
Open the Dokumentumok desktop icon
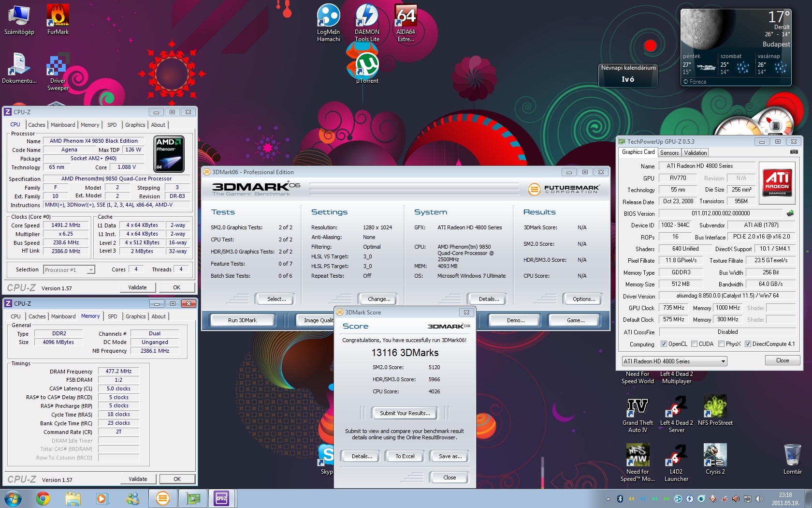coord(19,68)
